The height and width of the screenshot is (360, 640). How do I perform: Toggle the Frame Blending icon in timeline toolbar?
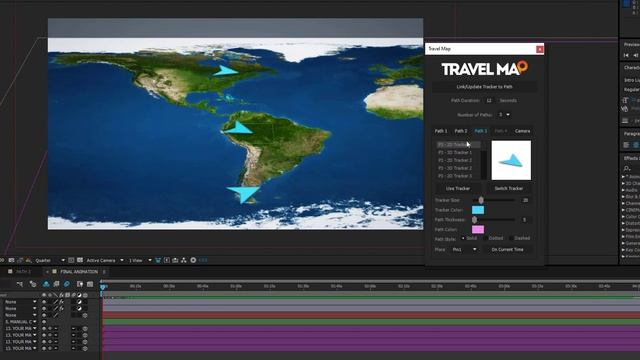pyautogui.click(x=56, y=284)
